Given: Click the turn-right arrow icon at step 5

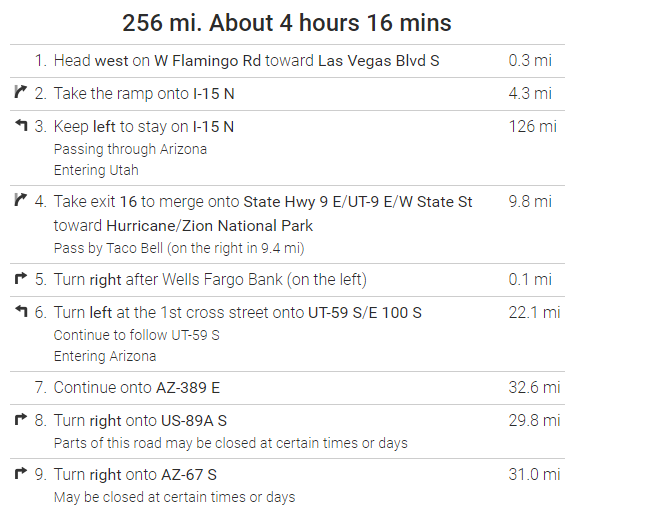Looking at the screenshot, I should pyautogui.click(x=21, y=278).
